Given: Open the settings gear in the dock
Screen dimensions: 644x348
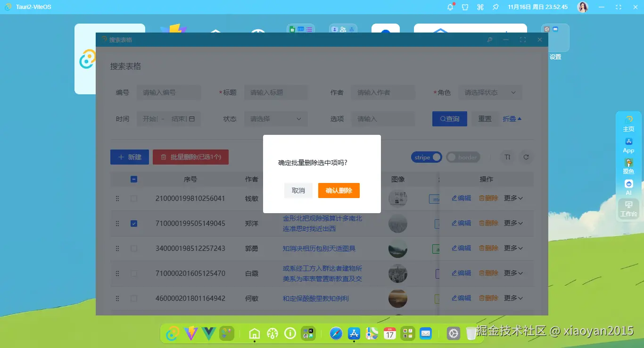Looking at the screenshot, I should point(453,333).
